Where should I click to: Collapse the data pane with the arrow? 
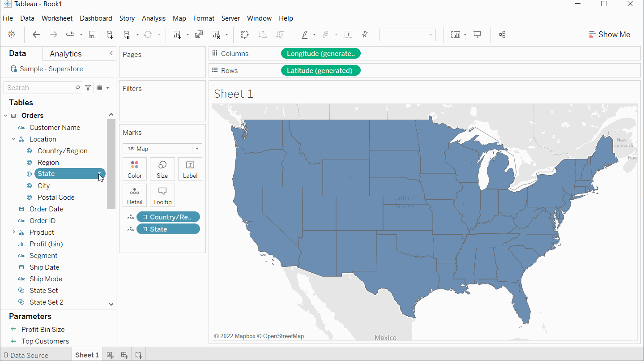click(111, 53)
